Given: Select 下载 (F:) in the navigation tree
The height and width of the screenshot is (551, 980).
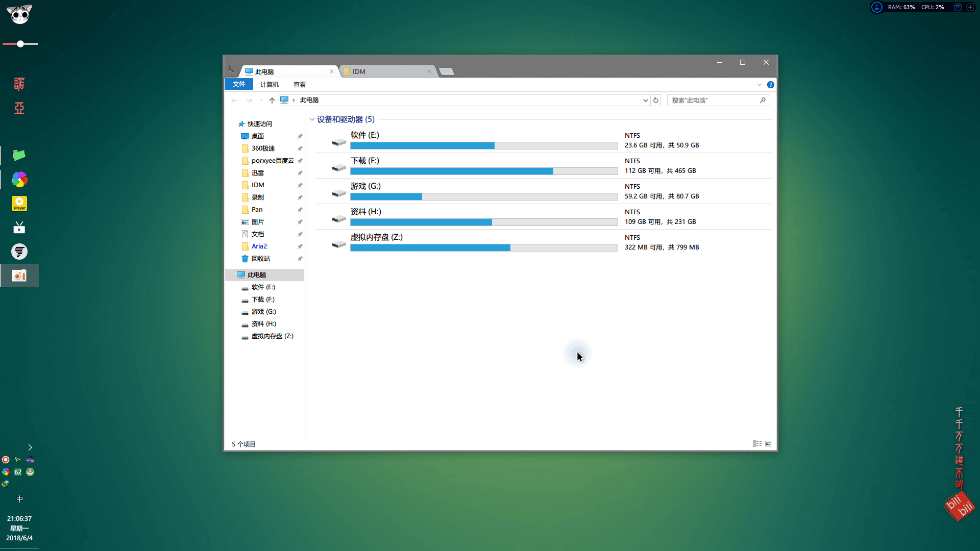Looking at the screenshot, I should point(263,299).
